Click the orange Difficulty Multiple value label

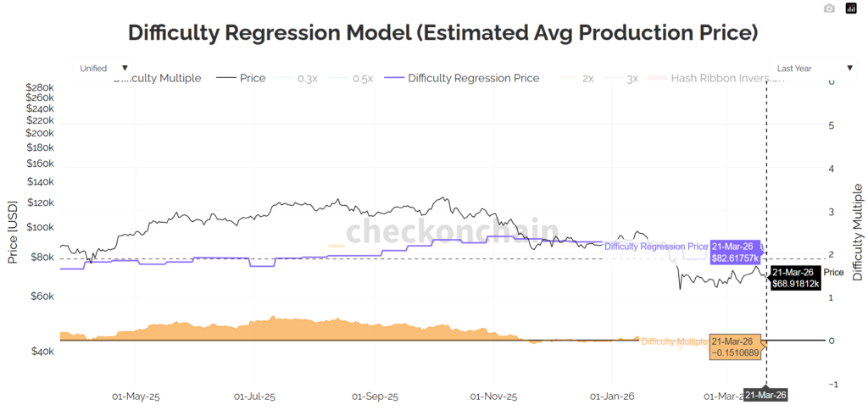point(735,347)
